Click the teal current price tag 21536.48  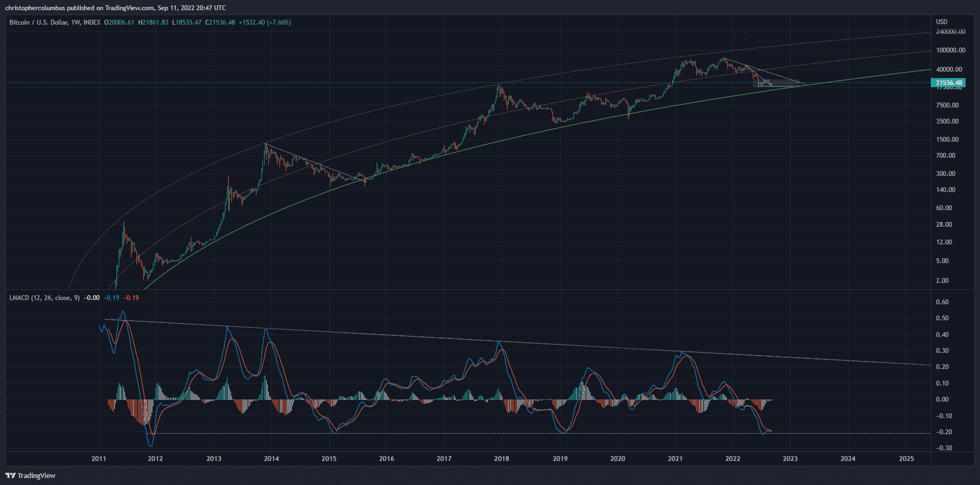949,83
